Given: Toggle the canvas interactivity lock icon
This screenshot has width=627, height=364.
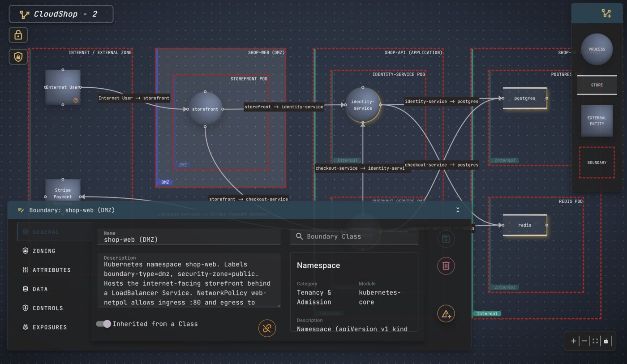Looking at the screenshot, I should tap(606, 341).
